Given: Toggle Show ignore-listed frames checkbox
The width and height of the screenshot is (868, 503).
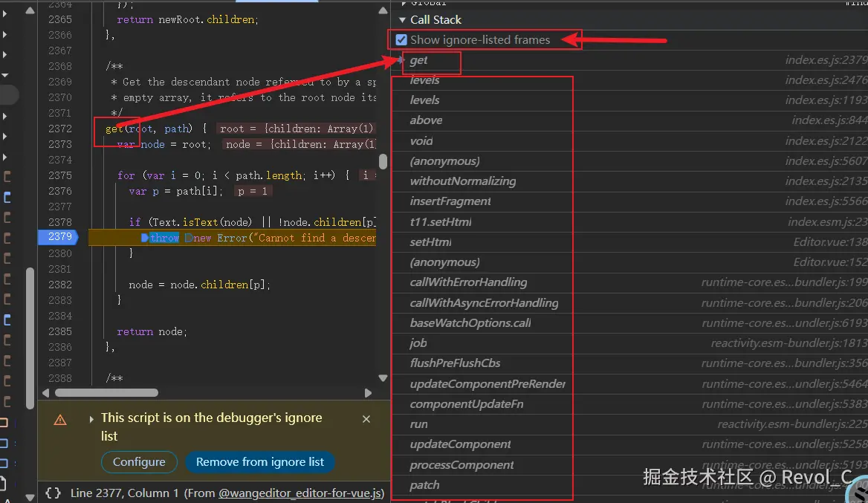Looking at the screenshot, I should pos(401,40).
